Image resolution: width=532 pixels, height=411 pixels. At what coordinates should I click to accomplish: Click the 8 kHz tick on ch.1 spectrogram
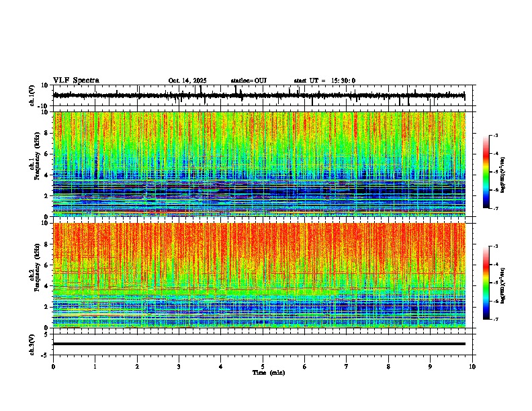point(47,133)
